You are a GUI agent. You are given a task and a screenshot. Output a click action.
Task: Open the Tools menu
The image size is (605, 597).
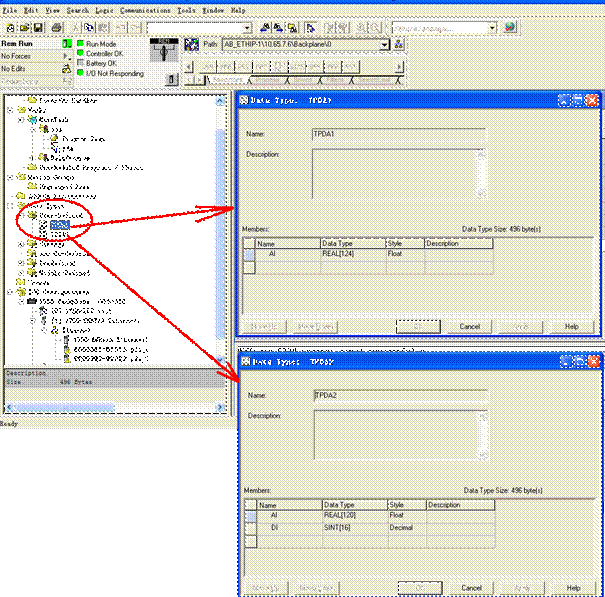tap(187, 9)
